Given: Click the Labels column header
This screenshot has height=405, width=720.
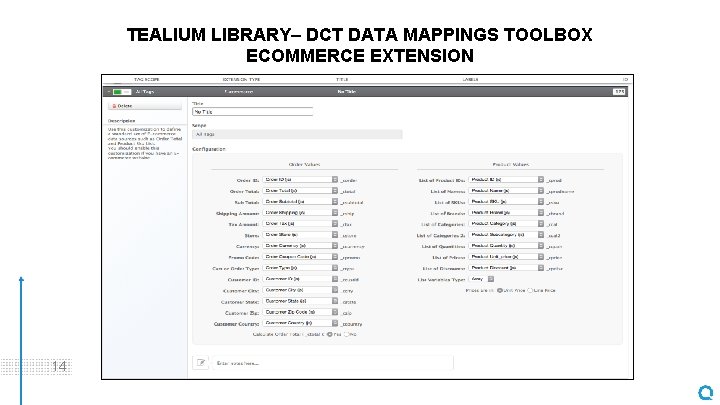Looking at the screenshot, I should [x=470, y=79].
